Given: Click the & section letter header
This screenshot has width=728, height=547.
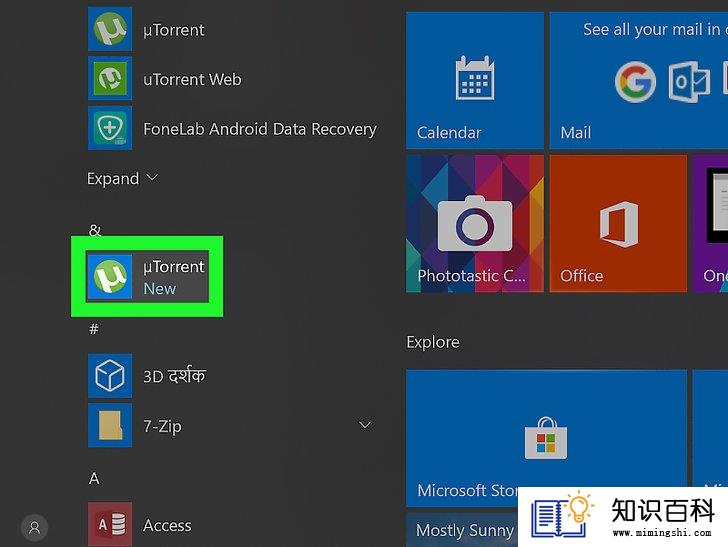Looking at the screenshot, I should (x=95, y=230).
